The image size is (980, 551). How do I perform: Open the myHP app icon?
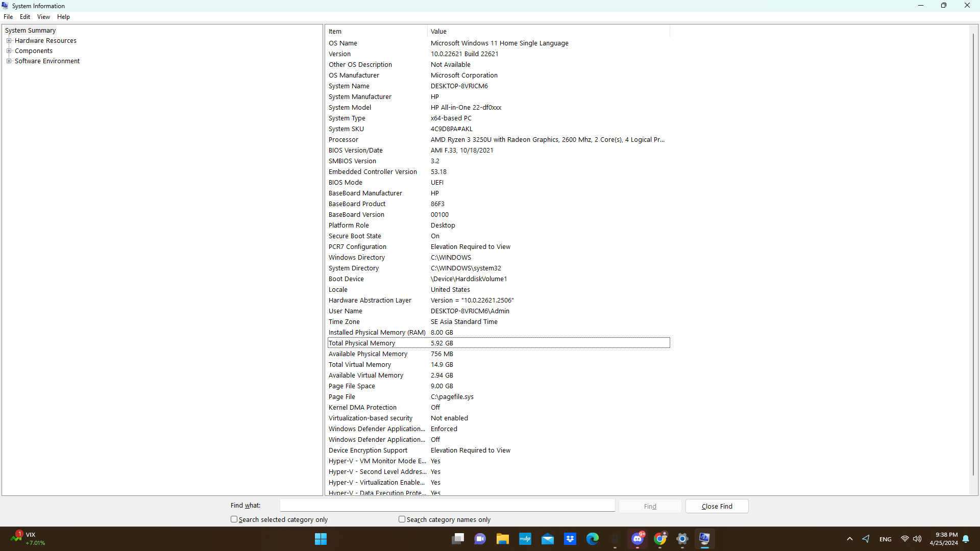tap(525, 539)
